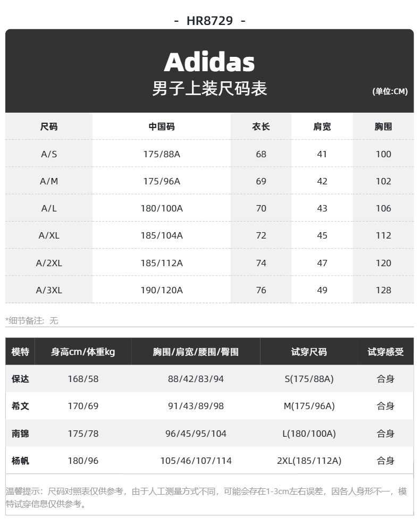
Task: Click the A/S size row label
Action: point(49,154)
